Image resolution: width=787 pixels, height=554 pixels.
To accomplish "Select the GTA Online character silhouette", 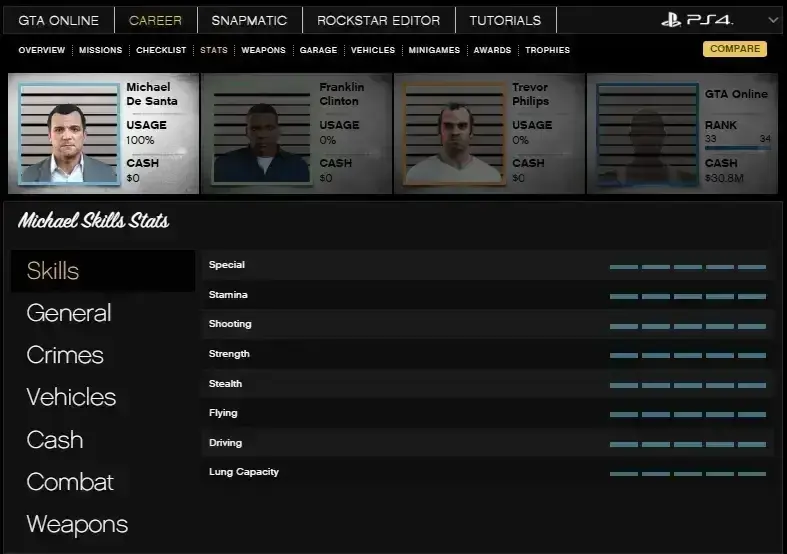I will click(645, 134).
